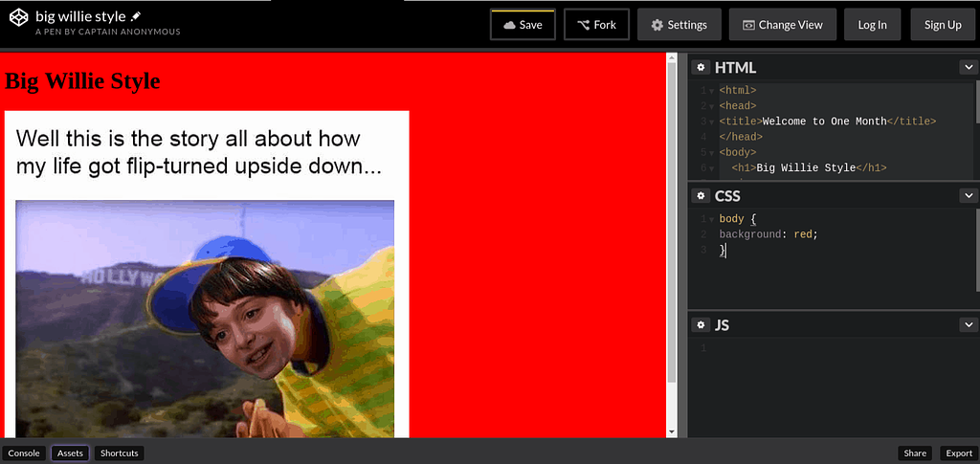Screen dimensions: 980x464
Task: Click Sign Up
Action: (x=943, y=25)
